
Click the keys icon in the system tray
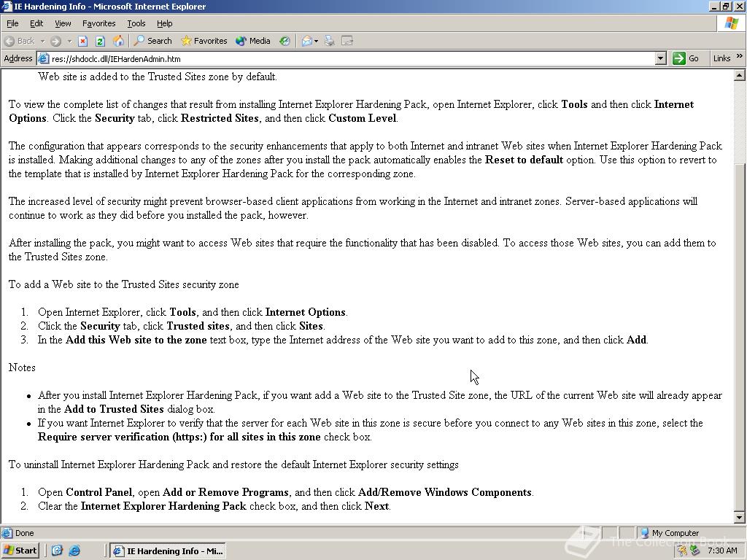pyautogui.click(x=682, y=551)
